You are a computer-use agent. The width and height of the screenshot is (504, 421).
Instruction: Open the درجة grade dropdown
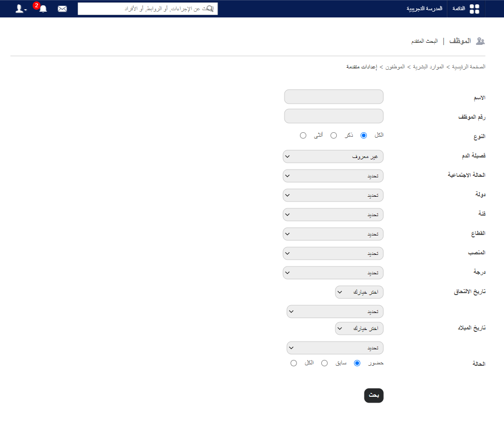tap(333, 273)
